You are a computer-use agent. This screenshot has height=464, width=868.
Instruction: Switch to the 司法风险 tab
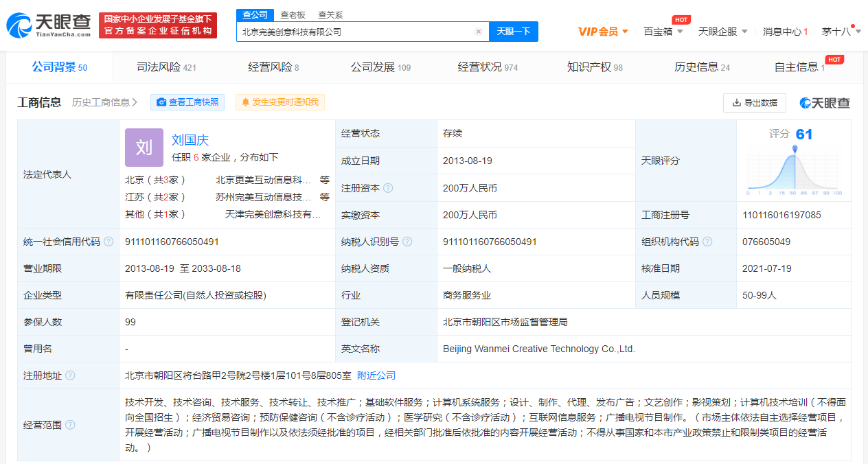[x=166, y=67]
